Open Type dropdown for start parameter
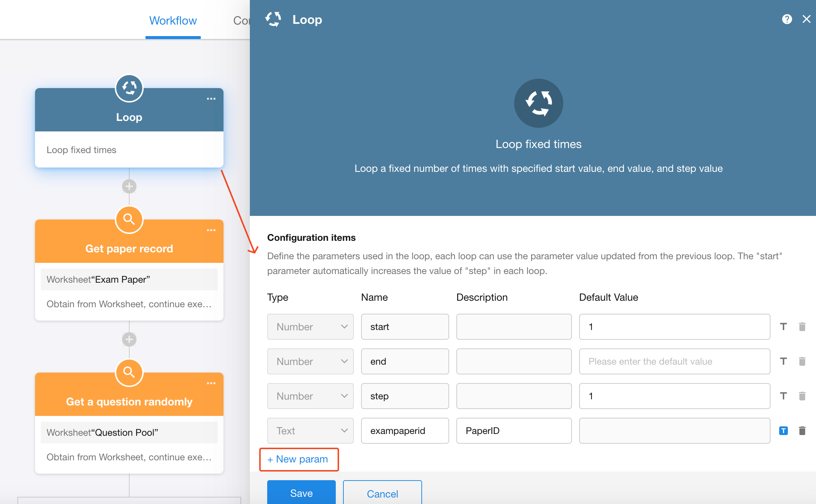Screen dimensions: 816x504 click(x=310, y=327)
